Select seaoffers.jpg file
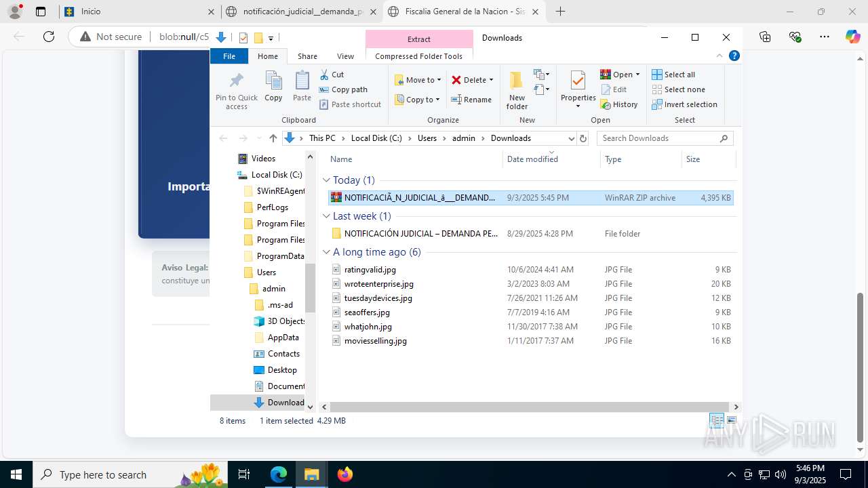Screen dimensions: 868x488 [x=530, y=312]
